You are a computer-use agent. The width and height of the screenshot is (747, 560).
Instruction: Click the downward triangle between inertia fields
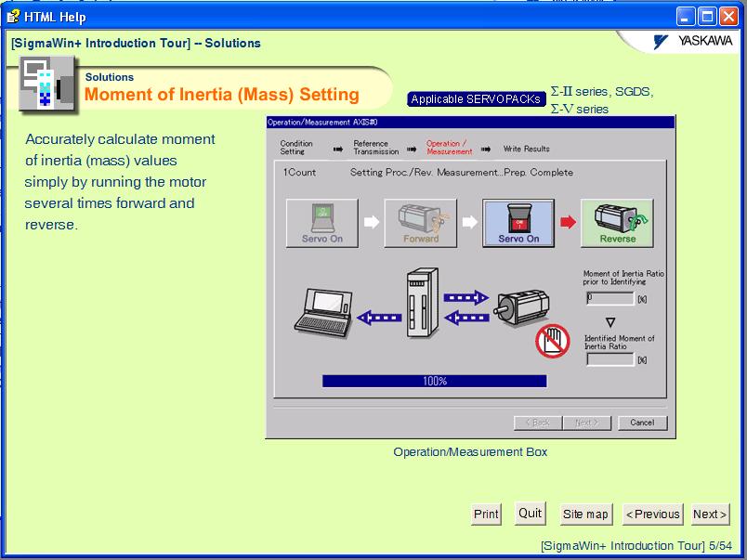coord(610,322)
